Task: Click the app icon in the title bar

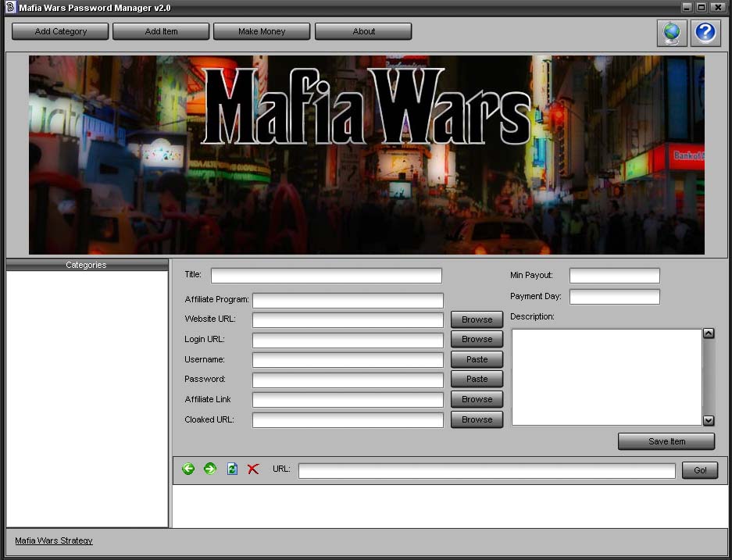Action: click(10, 8)
